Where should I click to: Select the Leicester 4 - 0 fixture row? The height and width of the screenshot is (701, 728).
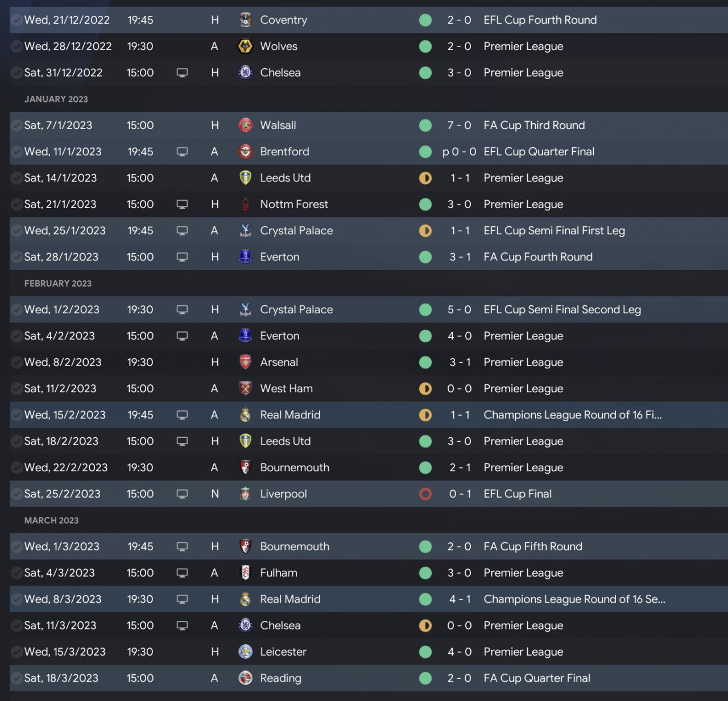(x=364, y=652)
